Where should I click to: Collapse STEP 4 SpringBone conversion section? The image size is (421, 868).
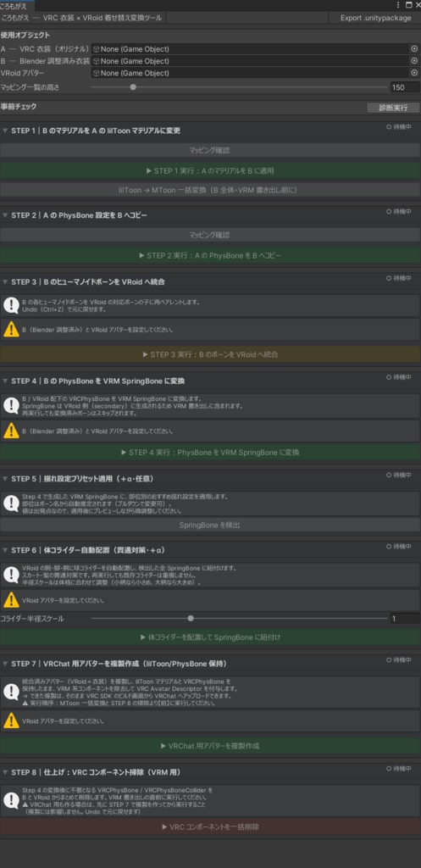tap(5, 381)
